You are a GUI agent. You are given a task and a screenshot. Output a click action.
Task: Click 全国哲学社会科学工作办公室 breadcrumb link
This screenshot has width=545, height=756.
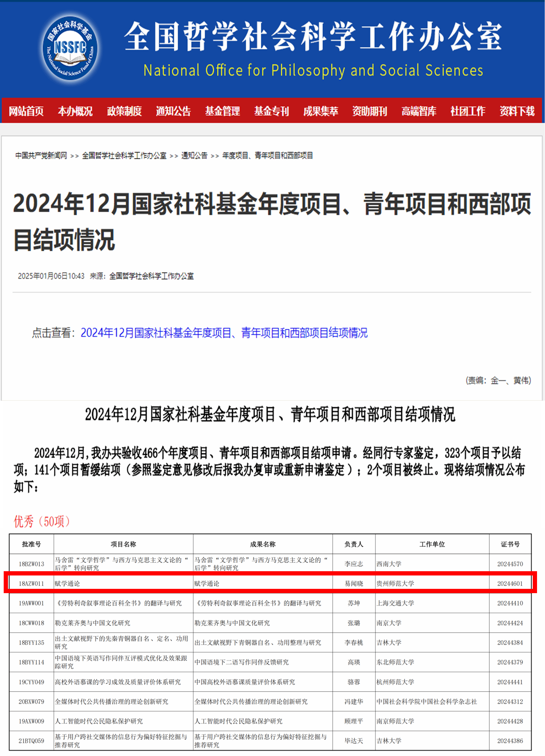pos(124,156)
